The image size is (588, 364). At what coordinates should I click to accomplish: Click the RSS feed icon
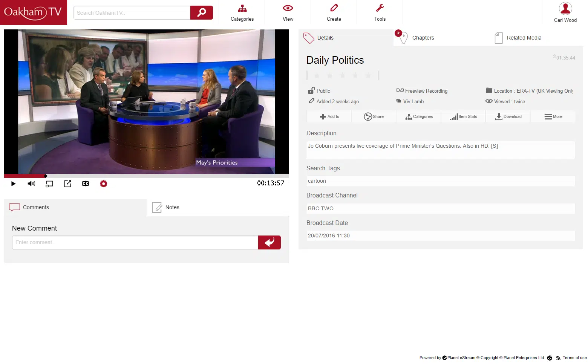pos(558,358)
